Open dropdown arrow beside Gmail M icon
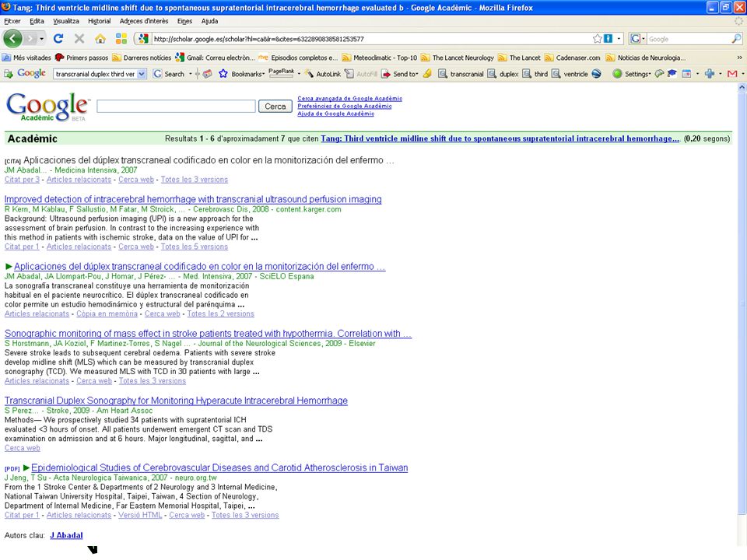The image size is (747, 560). pos(742,74)
